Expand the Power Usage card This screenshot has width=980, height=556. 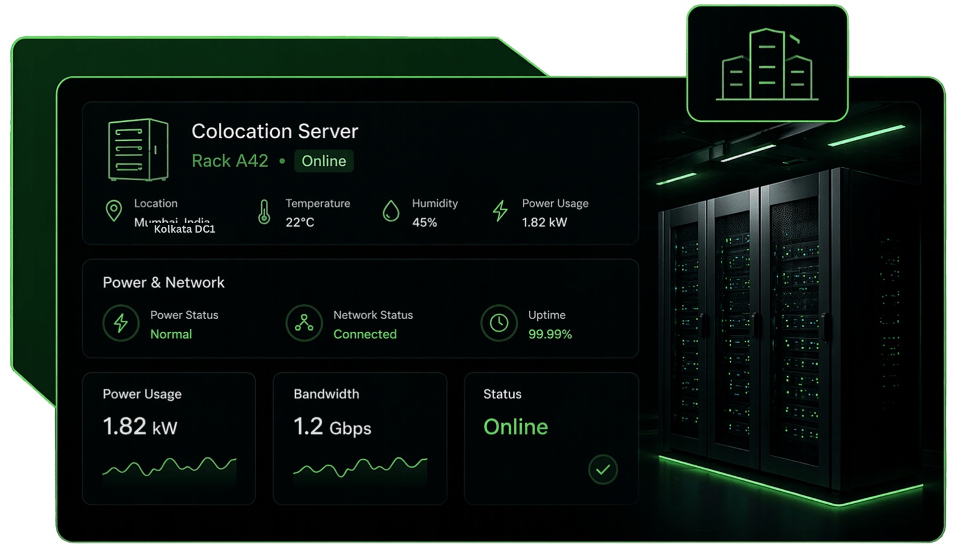click(169, 438)
